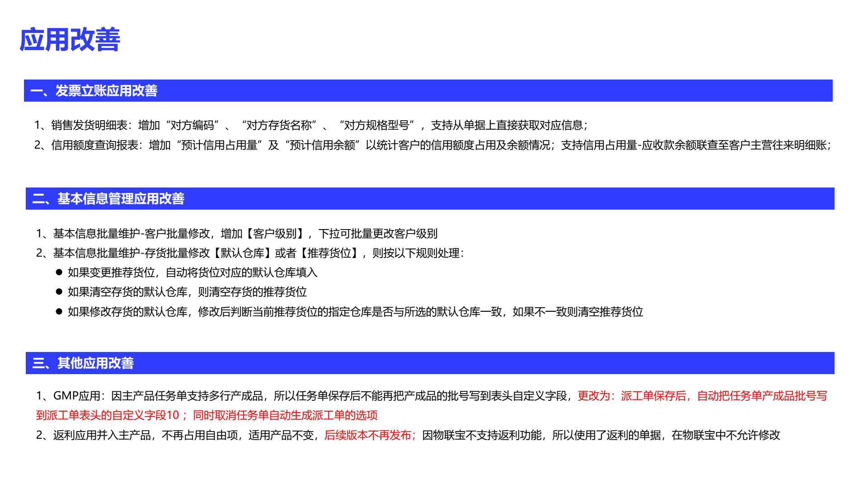Click the third bullet dot under 基本信息
Screen dimensions: 868x488
59,312
